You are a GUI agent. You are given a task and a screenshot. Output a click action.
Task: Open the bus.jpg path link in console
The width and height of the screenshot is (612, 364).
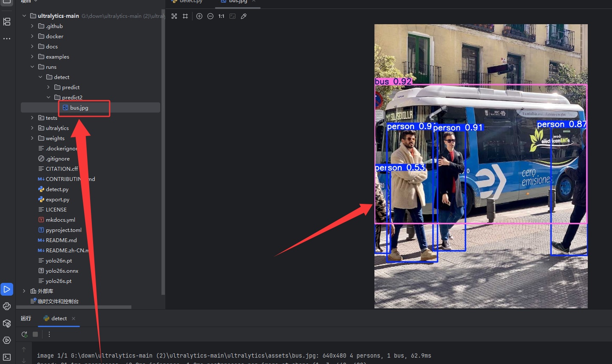[x=194, y=356]
